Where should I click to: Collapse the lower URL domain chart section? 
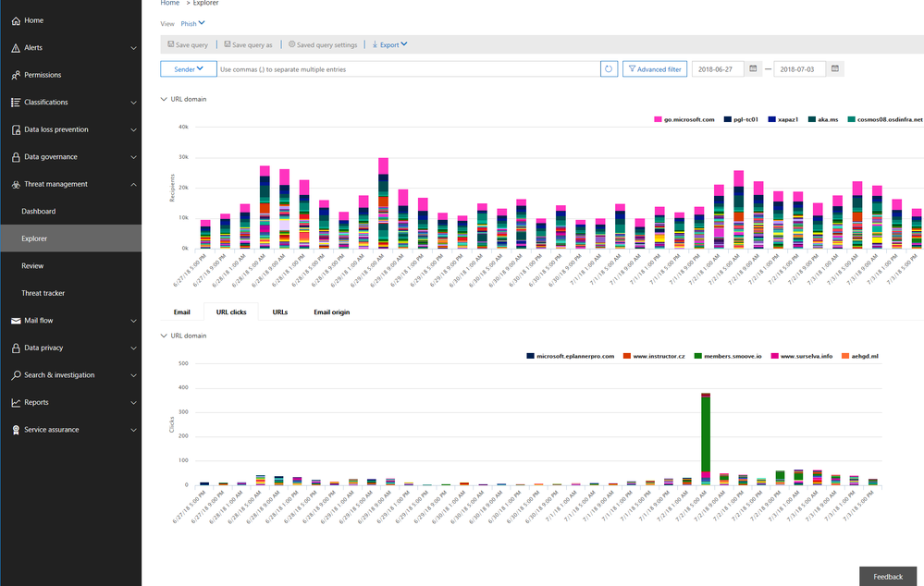click(x=164, y=336)
